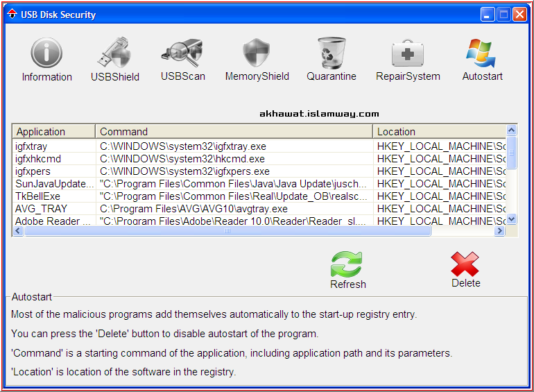This screenshot has width=534, height=392.
Task: Open the Information section icon
Action: [x=46, y=53]
